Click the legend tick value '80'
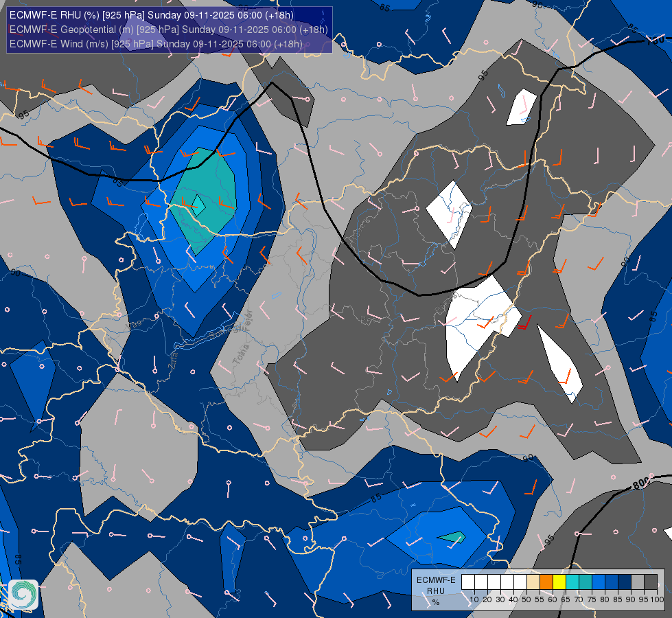672x618 pixels. [x=605, y=599]
